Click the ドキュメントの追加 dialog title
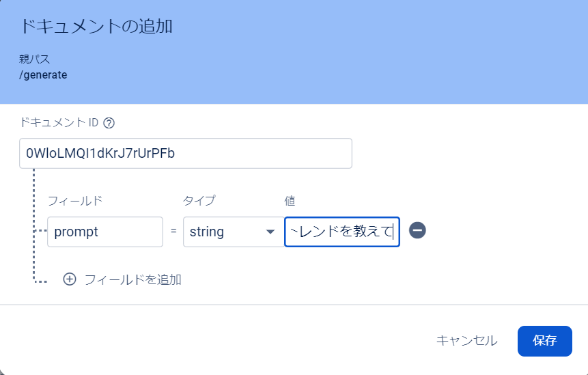Image resolution: width=588 pixels, height=375 pixels. (96, 27)
